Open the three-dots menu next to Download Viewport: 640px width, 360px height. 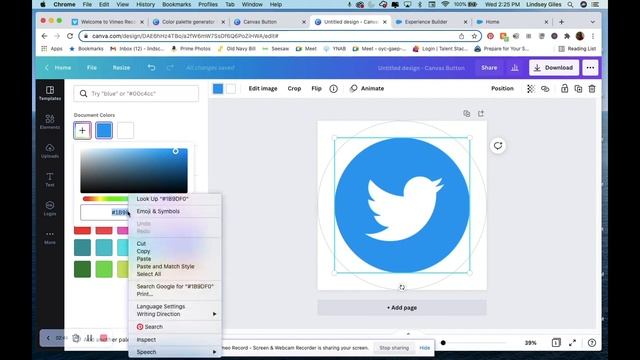(x=590, y=68)
